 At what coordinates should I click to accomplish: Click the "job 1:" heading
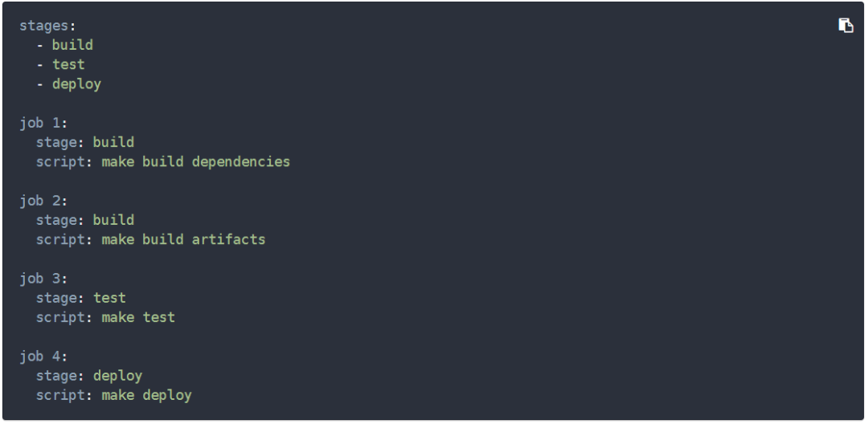pyautogui.click(x=43, y=123)
